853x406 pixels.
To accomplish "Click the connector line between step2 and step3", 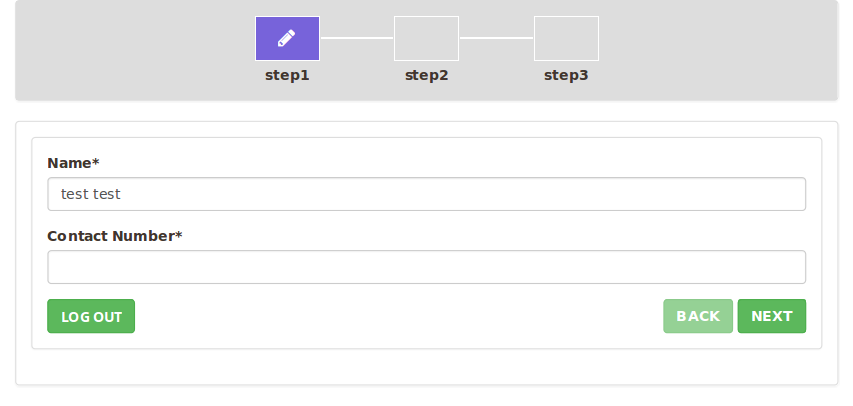I will pyautogui.click(x=496, y=38).
